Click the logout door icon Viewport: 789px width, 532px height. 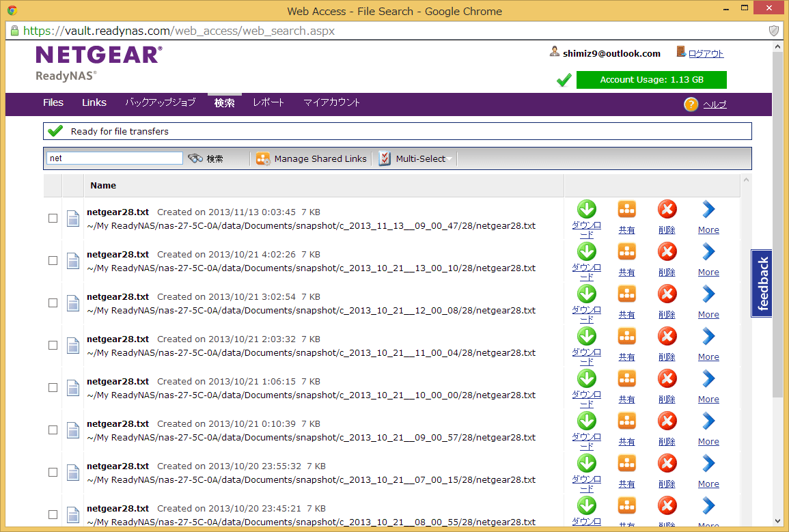point(681,53)
